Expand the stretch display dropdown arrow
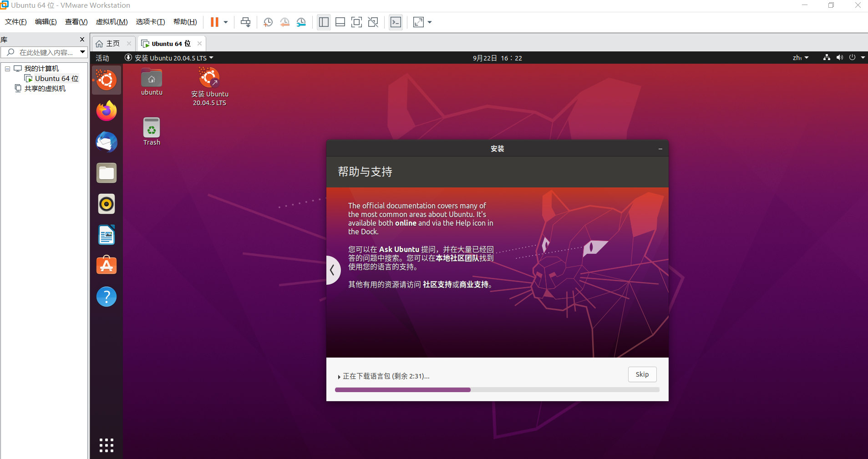This screenshot has height=459, width=868. coord(430,22)
